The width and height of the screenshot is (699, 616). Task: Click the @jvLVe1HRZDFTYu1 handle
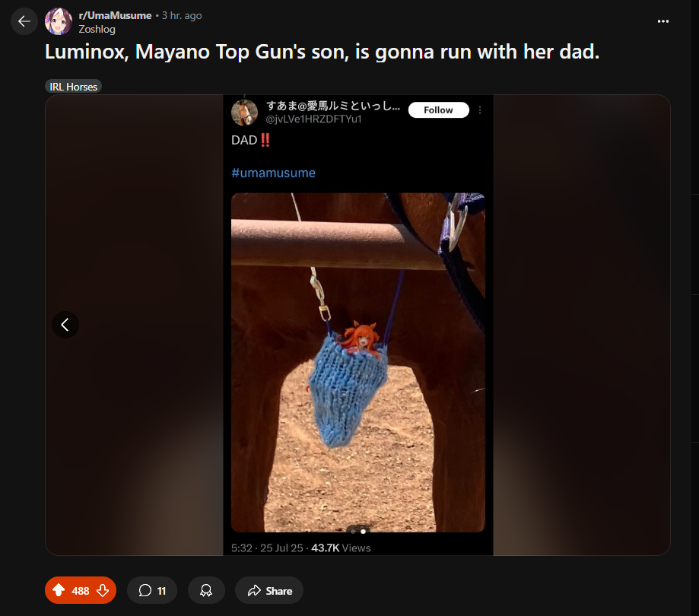pos(313,119)
